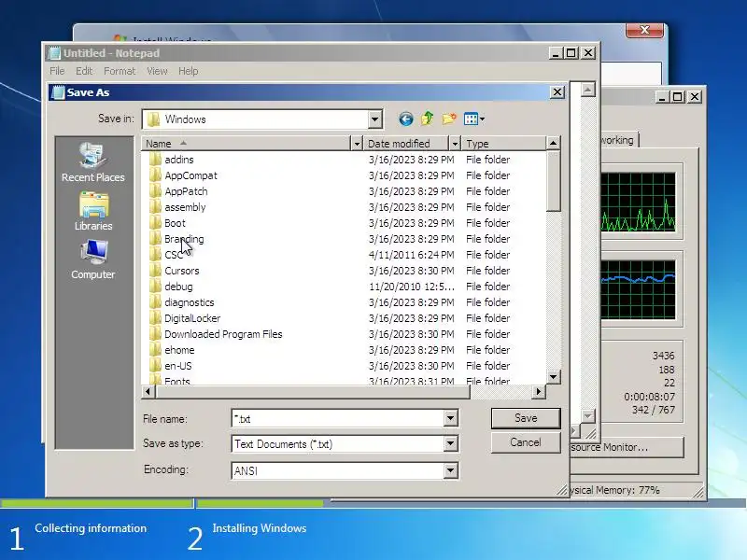This screenshot has width=747, height=560.
Task: Open the View Menu icon
Action: click(x=471, y=119)
